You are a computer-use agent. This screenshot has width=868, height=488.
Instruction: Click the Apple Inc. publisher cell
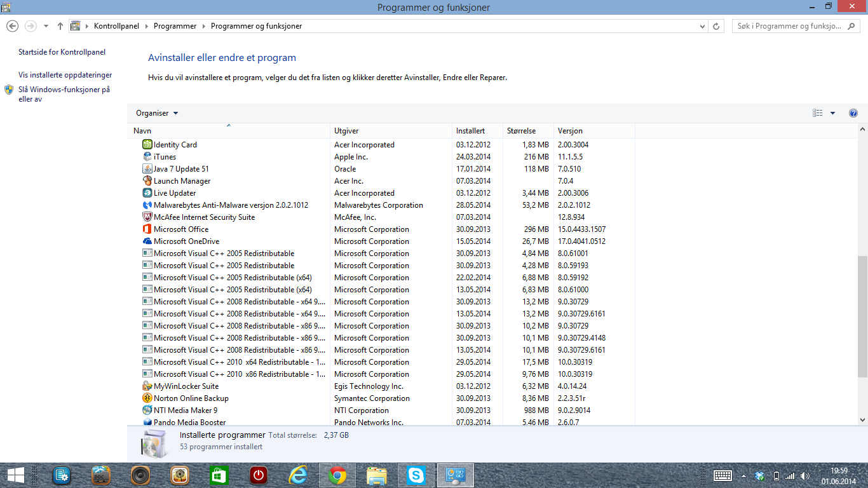351,157
